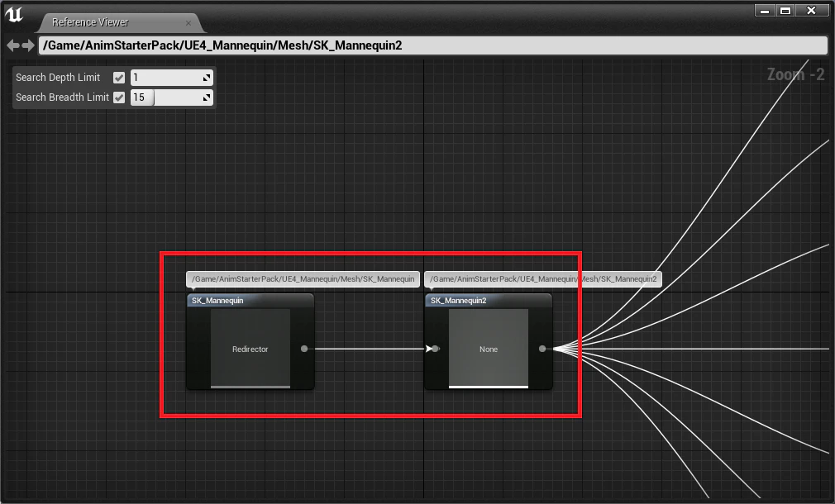Click the None thumbnail on SK_Mannequin2
The width and height of the screenshot is (835, 504).
[x=489, y=349]
